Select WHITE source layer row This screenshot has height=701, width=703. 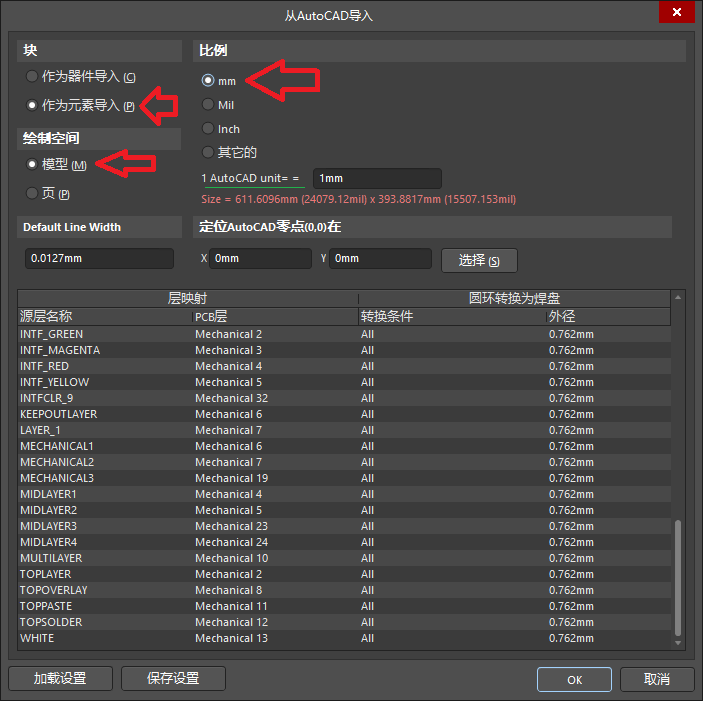click(x=344, y=638)
